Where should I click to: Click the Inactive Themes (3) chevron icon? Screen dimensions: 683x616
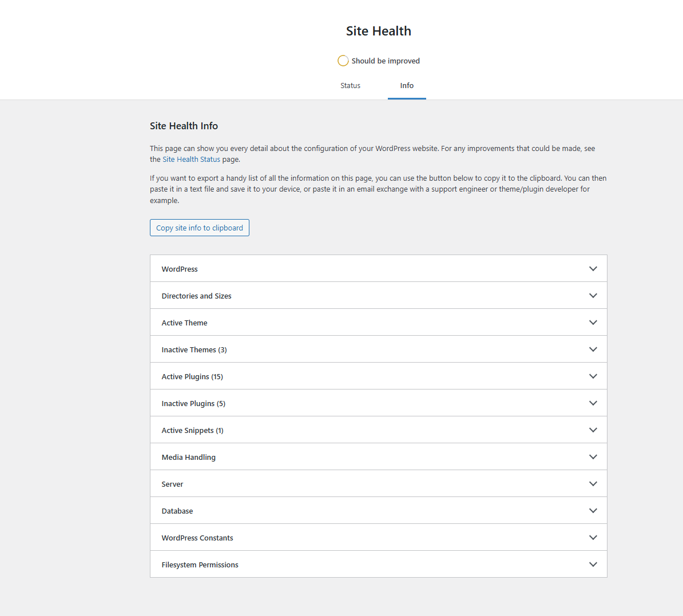pyautogui.click(x=593, y=349)
